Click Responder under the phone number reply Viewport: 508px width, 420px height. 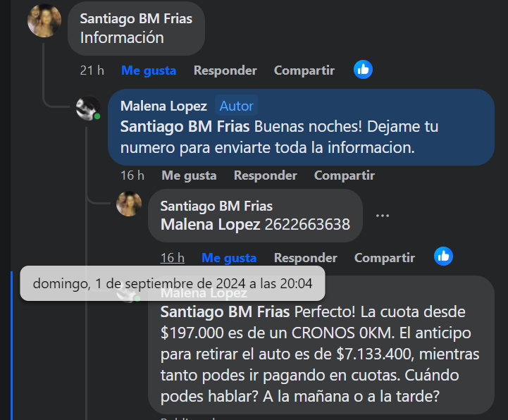[x=305, y=258]
